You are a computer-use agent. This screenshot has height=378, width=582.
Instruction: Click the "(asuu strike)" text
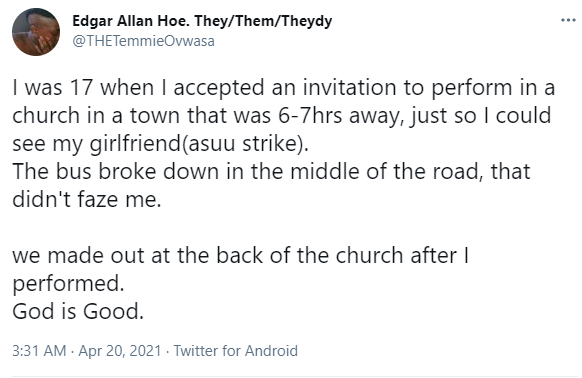245,144
